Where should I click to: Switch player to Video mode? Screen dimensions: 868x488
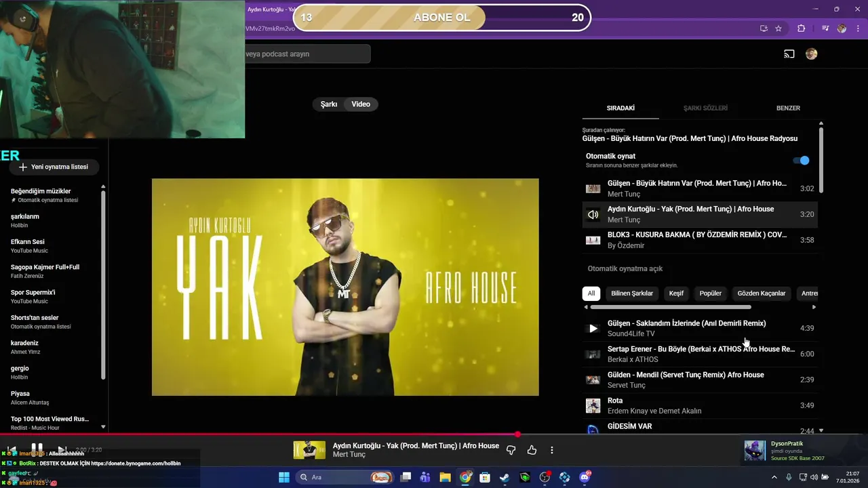pyautogui.click(x=361, y=104)
